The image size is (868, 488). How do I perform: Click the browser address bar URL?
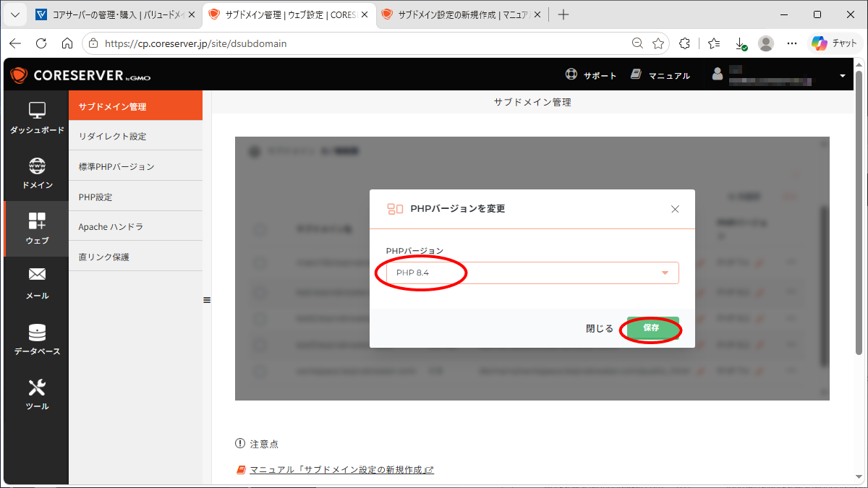pos(196,43)
